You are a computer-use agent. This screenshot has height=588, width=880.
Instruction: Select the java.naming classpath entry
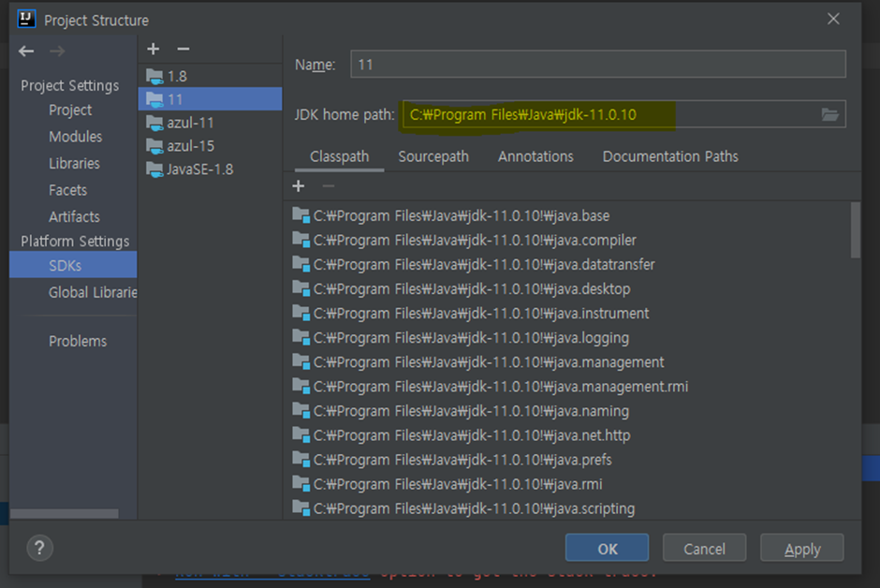point(567,411)
